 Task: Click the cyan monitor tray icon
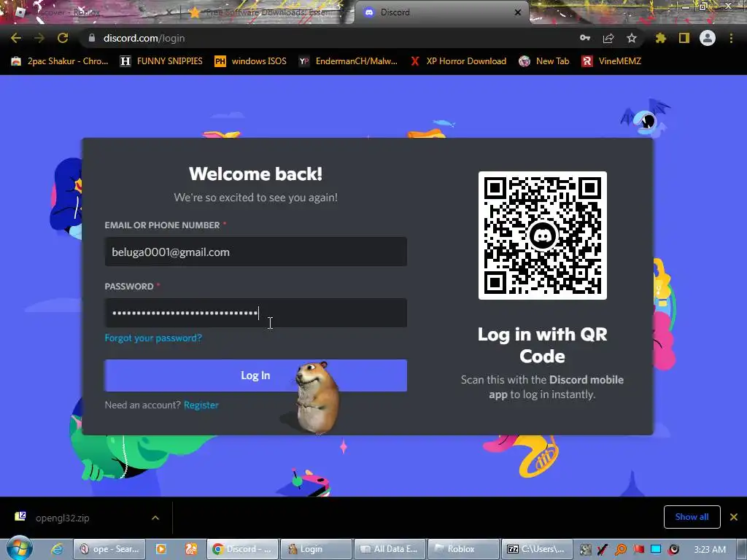(x=656, y=550)
